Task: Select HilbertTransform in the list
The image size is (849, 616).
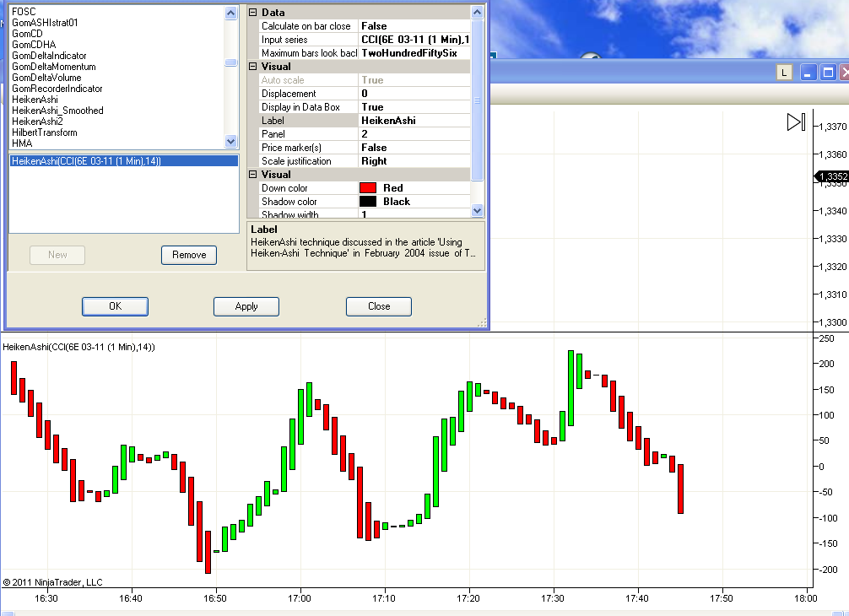Action: point(45,132)
